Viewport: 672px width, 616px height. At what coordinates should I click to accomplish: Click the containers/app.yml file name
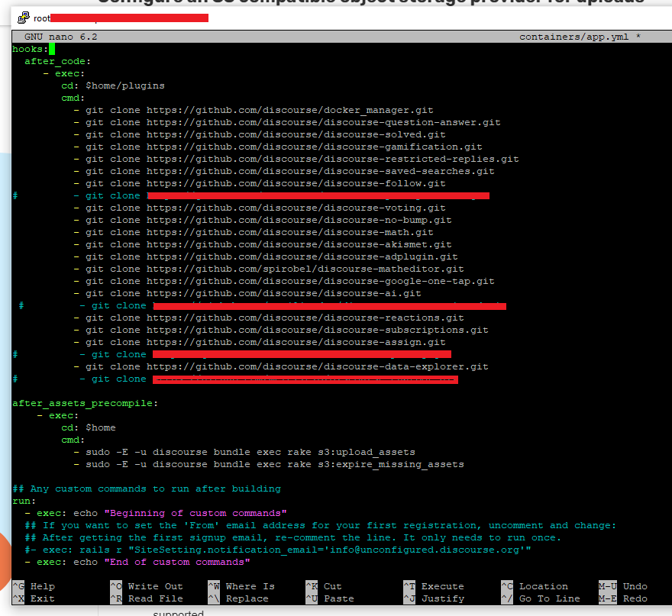click(x=573, y=37)
